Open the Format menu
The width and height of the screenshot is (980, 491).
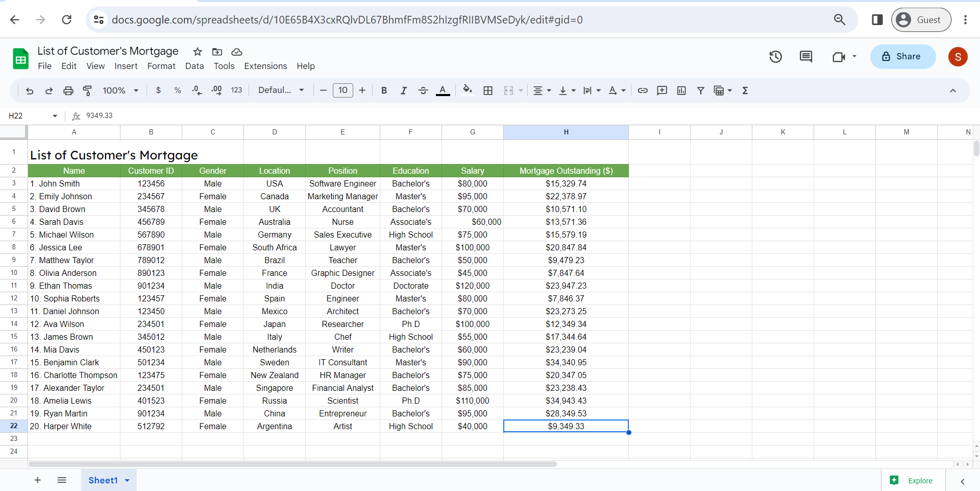pos(161,66)
